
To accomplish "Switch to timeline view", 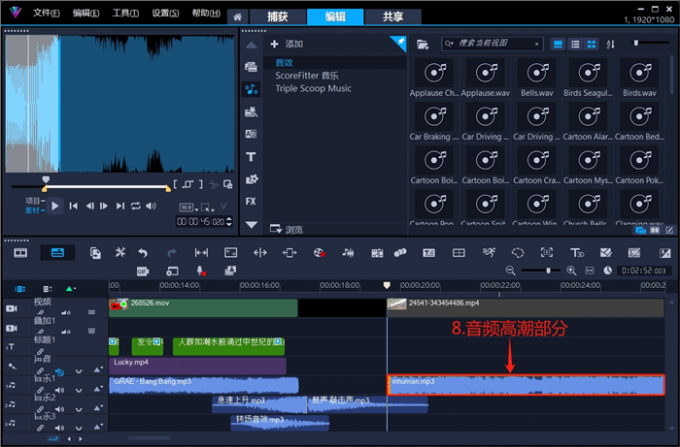I will [x=58, y=253].
